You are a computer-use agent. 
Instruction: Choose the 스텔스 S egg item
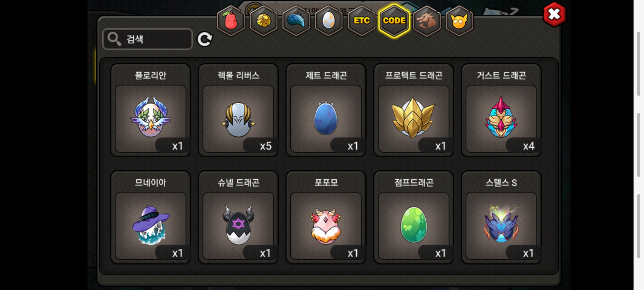pyautogui.click(x=501, y=218)
